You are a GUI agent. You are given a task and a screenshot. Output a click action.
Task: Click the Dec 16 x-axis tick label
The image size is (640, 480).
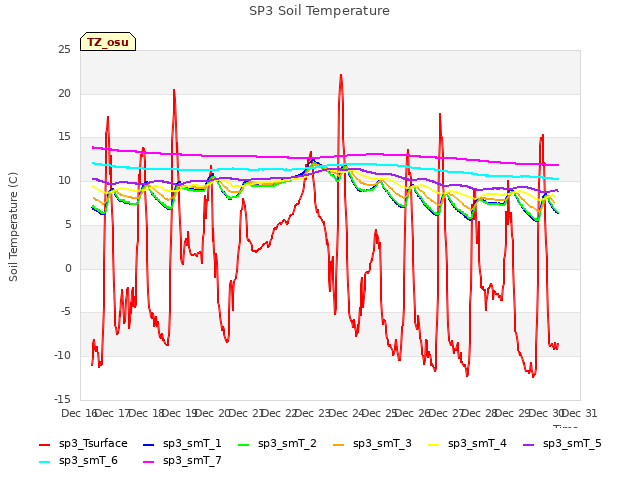pyautogui.click(x=79, y=413)
